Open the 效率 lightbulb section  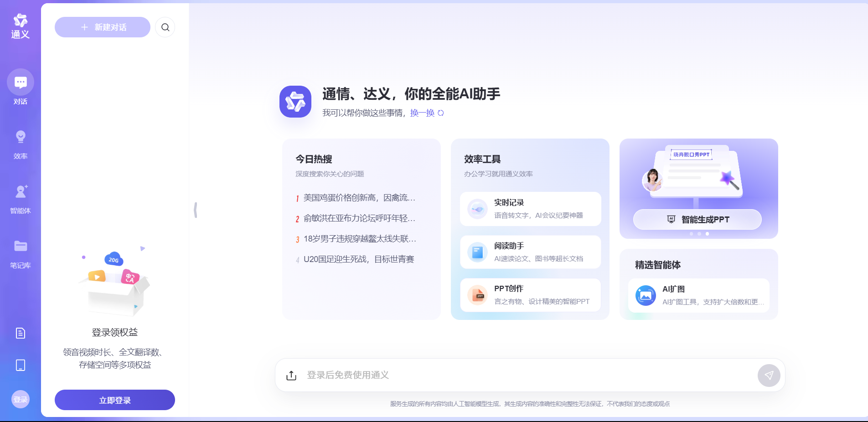pos(21,144)
